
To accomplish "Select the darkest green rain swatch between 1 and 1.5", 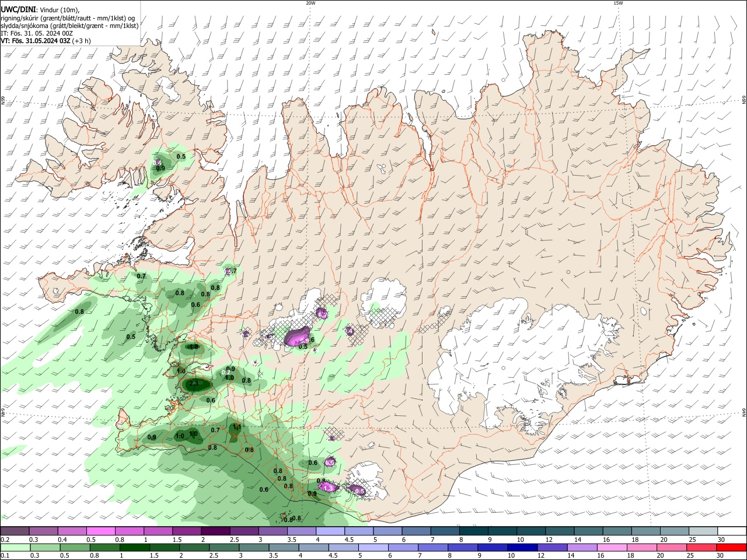I will [134, 548].
